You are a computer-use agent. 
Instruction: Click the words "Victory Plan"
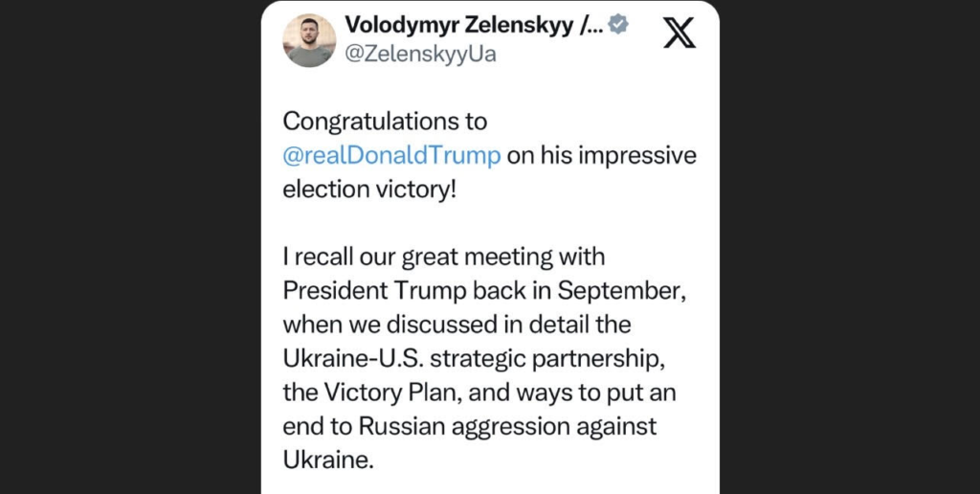point(390,392)
